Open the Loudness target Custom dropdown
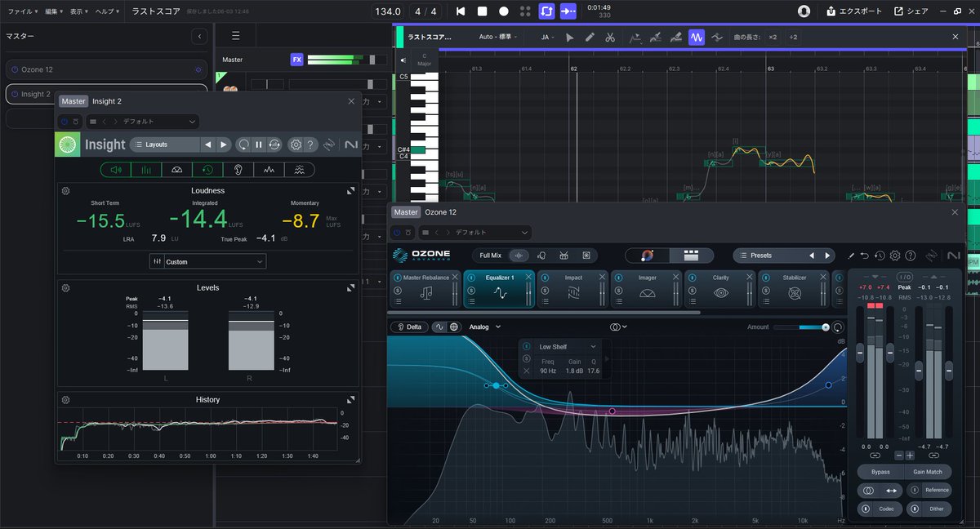Viewport: 980px width, 529px height. click(x=207, y=261)
